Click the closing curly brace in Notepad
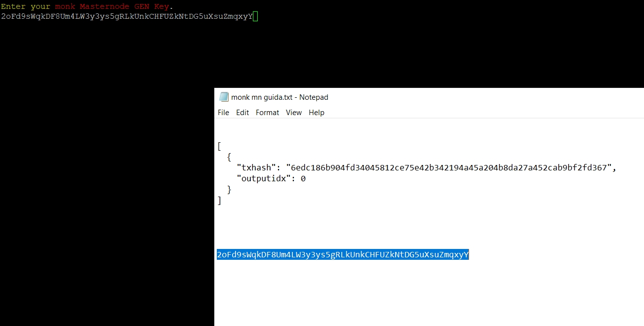The height and width of the screenshot is (326, 644). (x=229, y=190)
